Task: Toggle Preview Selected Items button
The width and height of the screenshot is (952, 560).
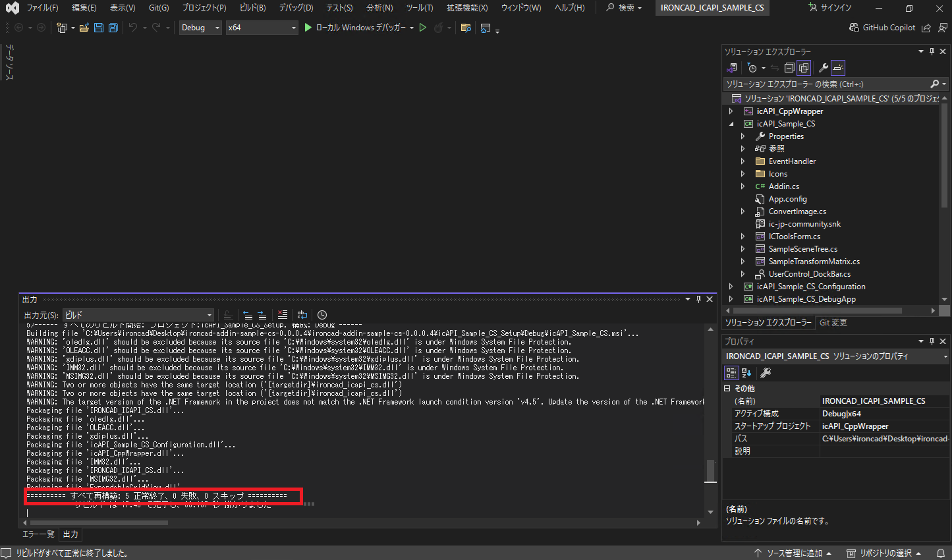Action: (x=838, y=68)
